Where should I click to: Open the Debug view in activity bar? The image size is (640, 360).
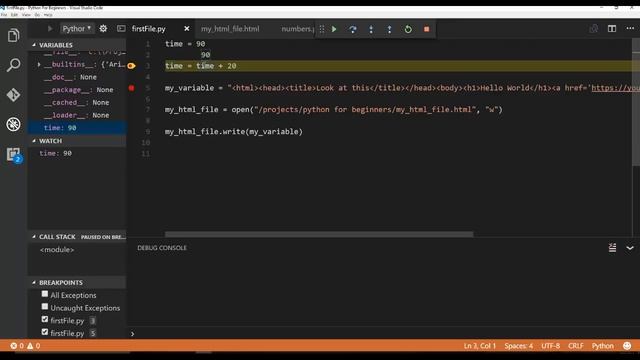(13, 124)
